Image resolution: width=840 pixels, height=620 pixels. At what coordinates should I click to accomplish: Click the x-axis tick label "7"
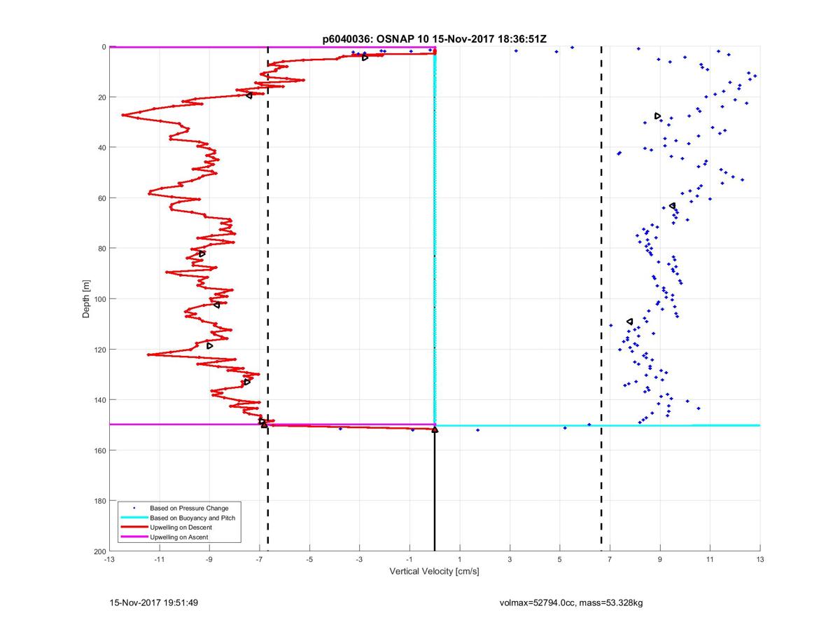click(x=610, y=560)
